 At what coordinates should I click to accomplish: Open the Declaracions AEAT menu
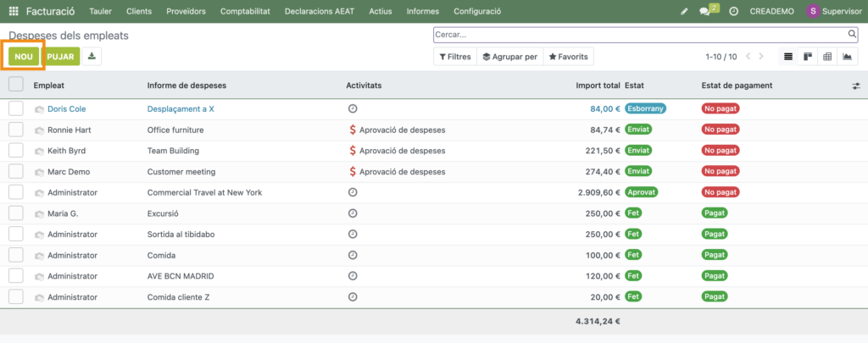click(320, 12)
